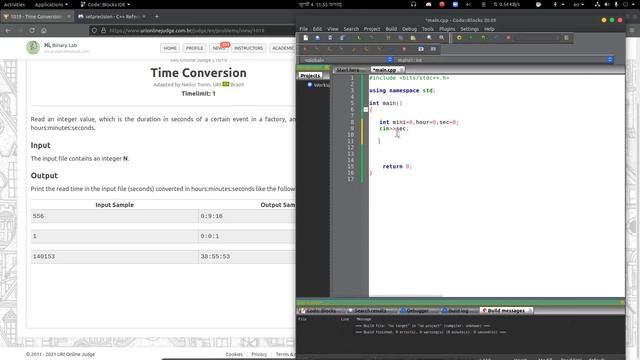Viewport: 640px width, 360px height.
Task: Run the program with the green Run icon
Action: click(471, 38)
